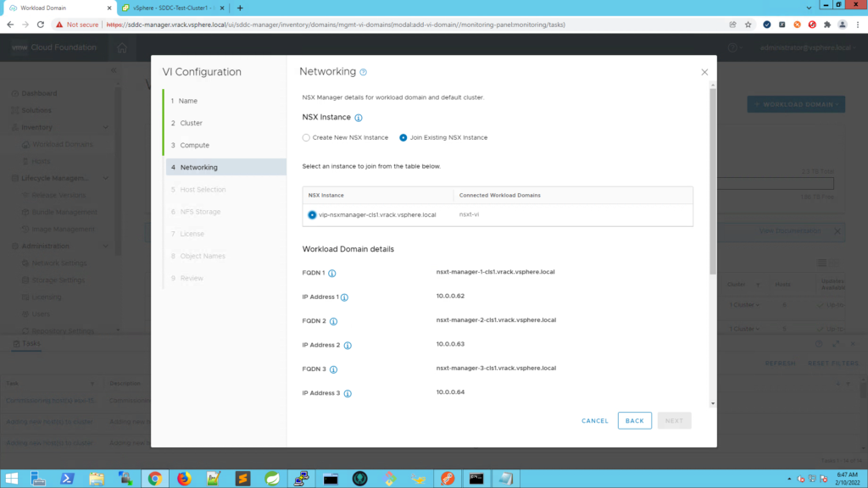868x488 pixels.
Task: Collapse the left navigation sidebar
Action: coord(114,70)
